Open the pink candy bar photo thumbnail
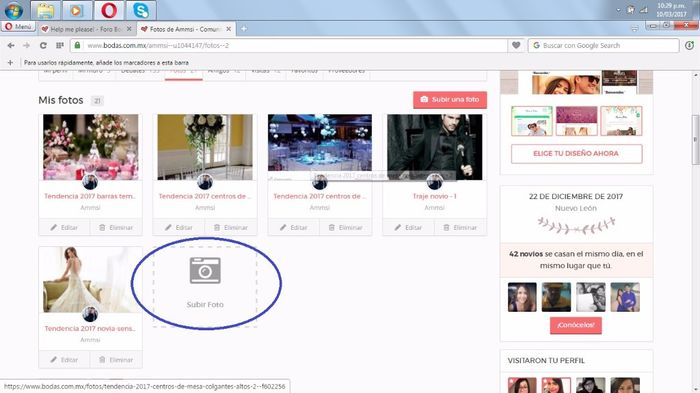Image resolution: width=700 pixels, height=393 pixels. tap(91, 147)
